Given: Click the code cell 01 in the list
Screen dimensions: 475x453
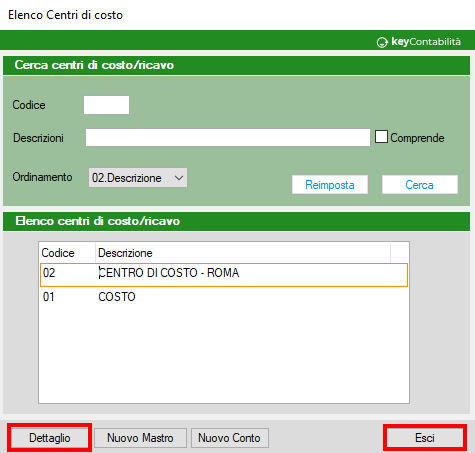Looking at the screenshot, I should [49, 297].
